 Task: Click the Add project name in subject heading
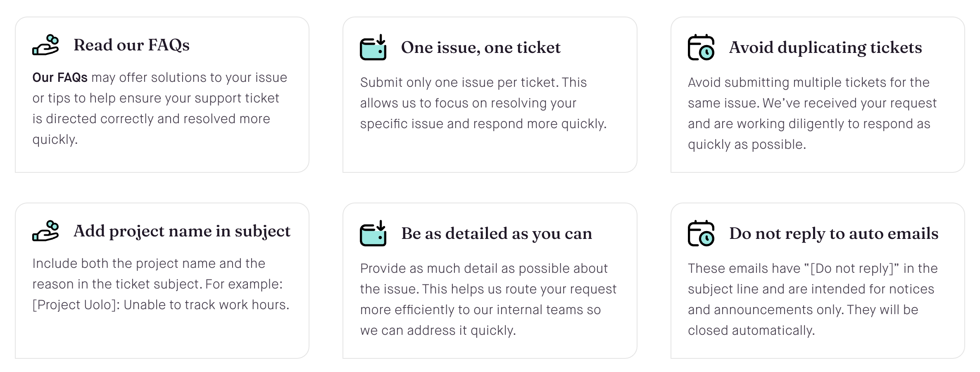point(182,231)
